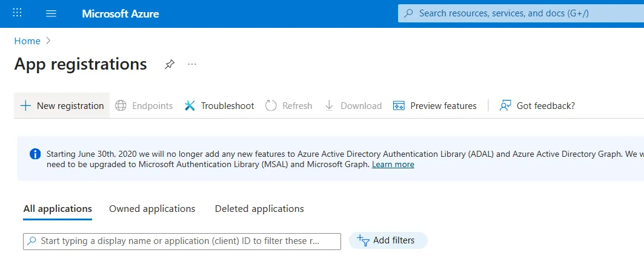The width and height of the screenshot is (644, 267).
Task: Open the more options ellipsis beside title
Action: point(192,64)
